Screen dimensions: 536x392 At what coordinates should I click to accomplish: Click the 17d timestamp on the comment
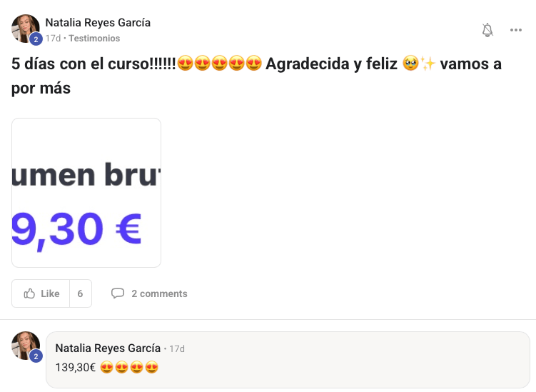click(x=177, y=348)
